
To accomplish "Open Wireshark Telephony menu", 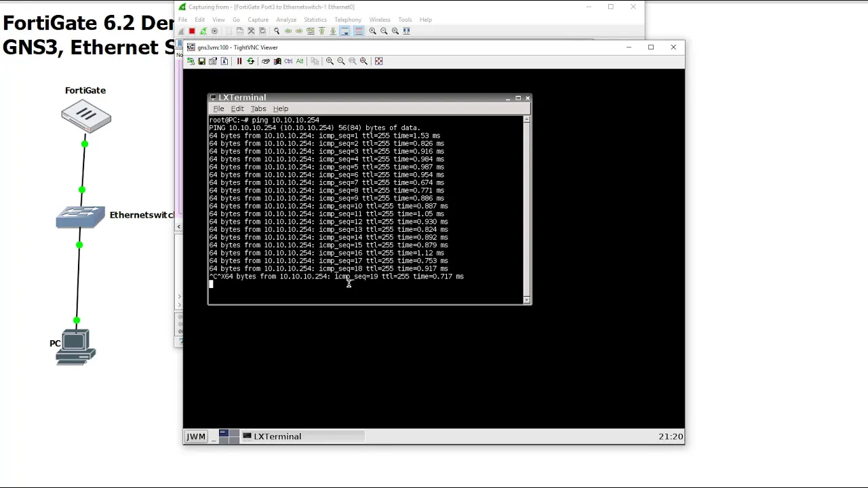I will click(348, 20).
